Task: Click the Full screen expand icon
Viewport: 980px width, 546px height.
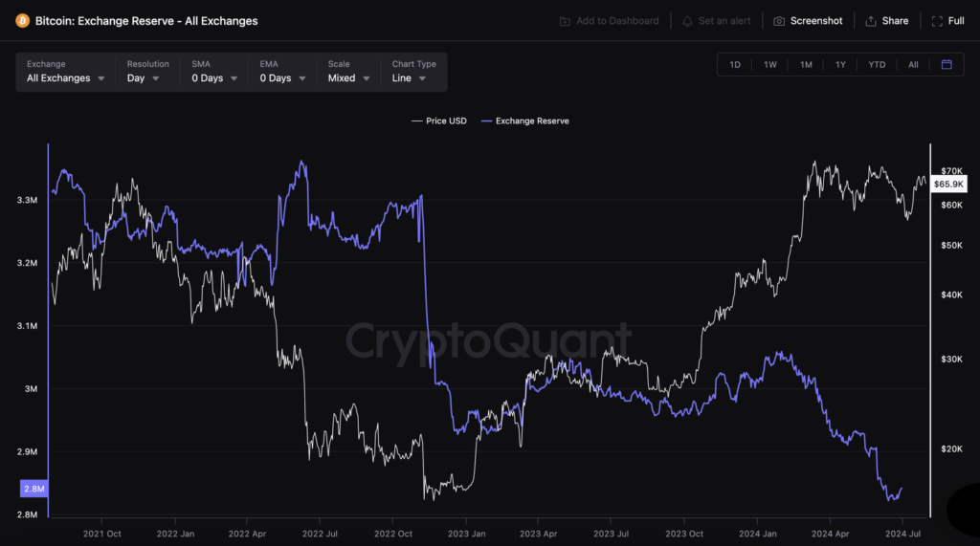Action: (937, 21)
